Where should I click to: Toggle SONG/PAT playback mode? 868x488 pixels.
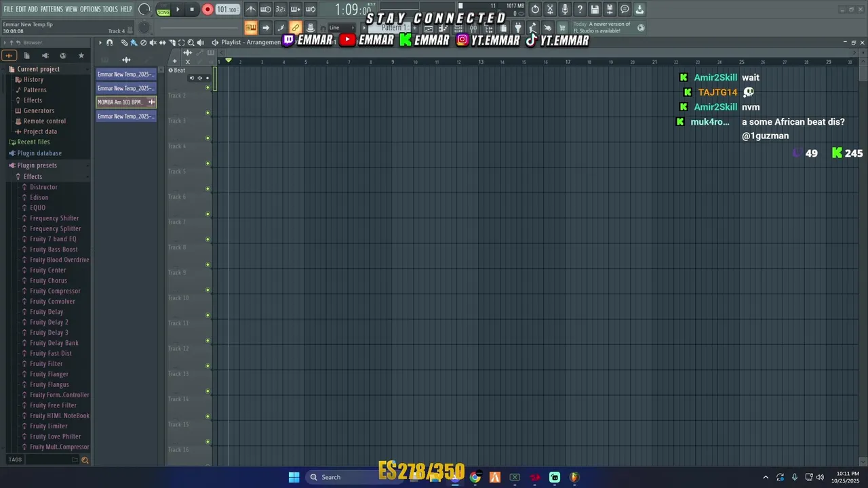(163, 10)
